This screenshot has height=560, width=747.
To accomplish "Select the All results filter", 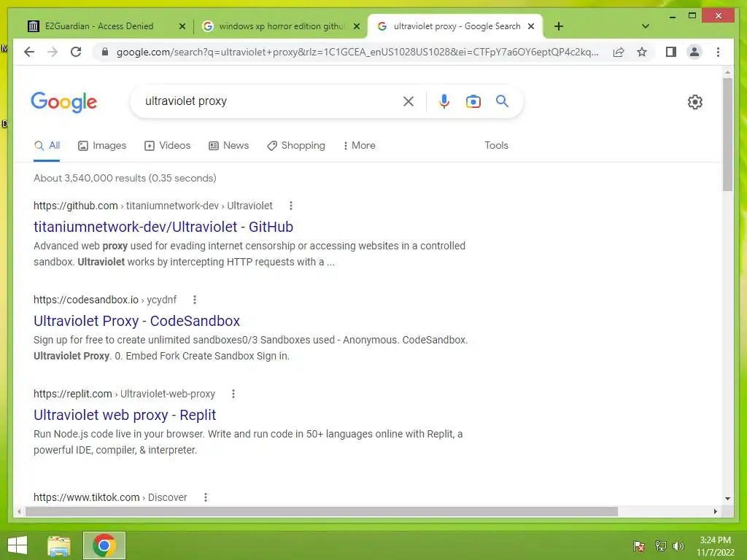I will 47,146.
